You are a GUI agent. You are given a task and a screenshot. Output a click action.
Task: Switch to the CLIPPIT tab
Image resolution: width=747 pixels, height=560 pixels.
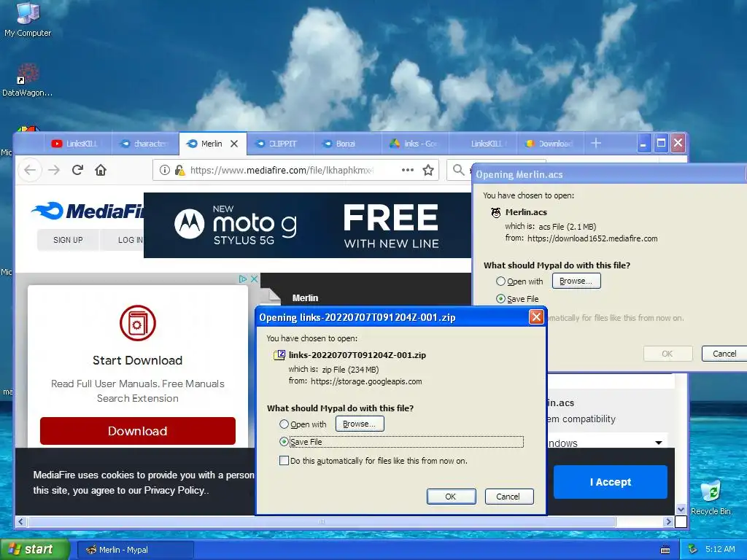coord(280,144)
